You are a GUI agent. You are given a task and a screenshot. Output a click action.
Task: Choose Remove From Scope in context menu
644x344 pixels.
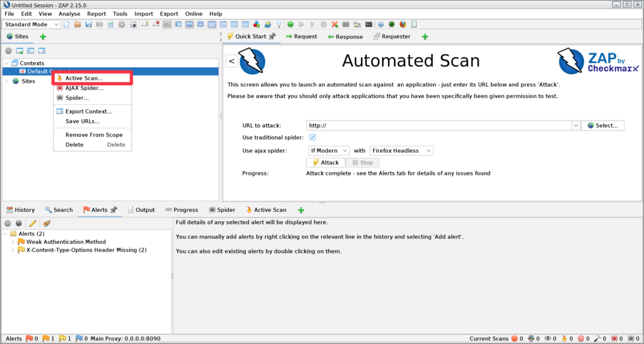tap(92, 135)
